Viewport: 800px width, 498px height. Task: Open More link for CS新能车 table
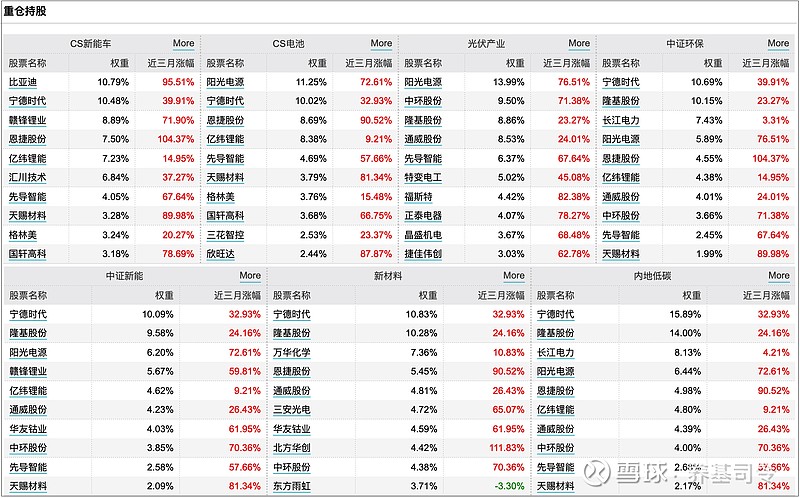tap(183, 44)
